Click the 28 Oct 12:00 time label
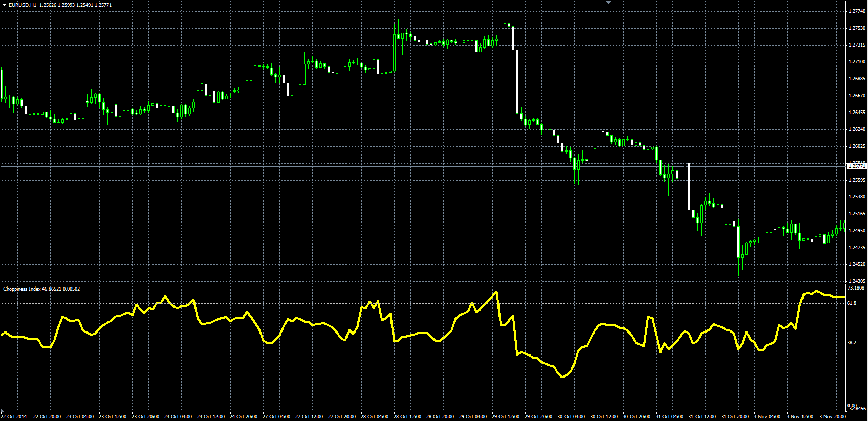Screen dimensions: 868x421 click(x=407, y=417)
